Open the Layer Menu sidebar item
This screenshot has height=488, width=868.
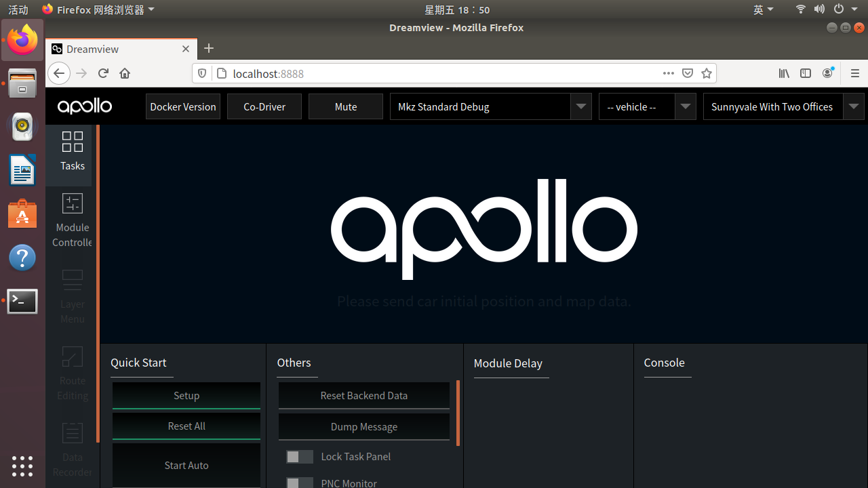72,297
